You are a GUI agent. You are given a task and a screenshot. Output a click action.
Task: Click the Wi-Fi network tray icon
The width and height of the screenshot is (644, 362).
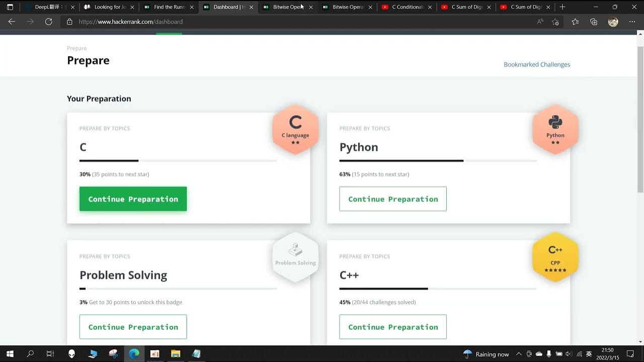pyautogui.click(x=579, y=354)
